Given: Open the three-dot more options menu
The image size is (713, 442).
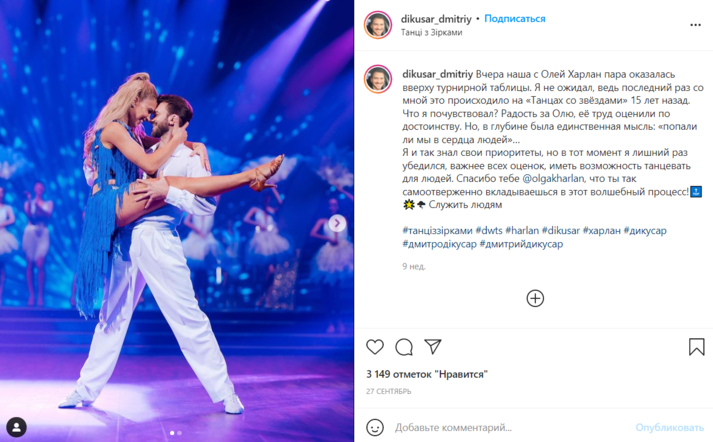Looking at the screenshot, I should [x=695, y=25].
